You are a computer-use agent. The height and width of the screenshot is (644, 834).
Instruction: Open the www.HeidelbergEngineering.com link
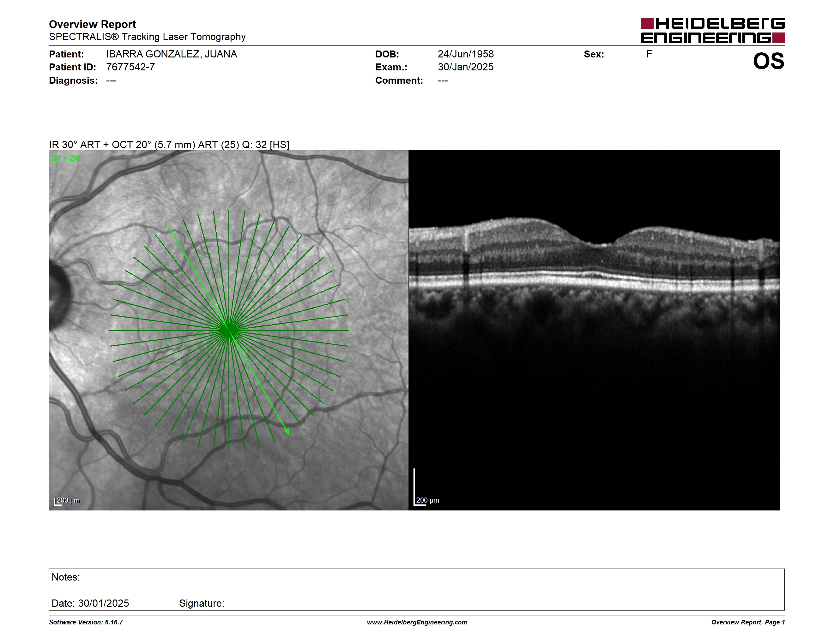[x=417, y=622]
